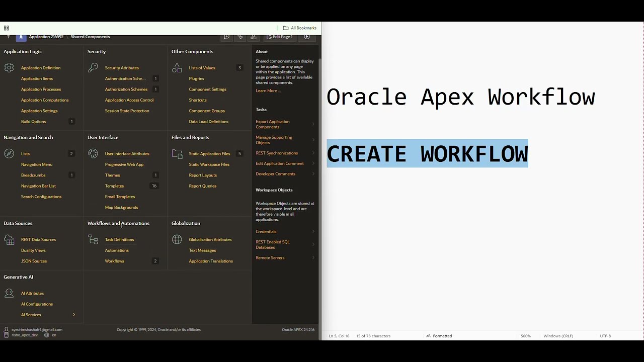Image resolution: width=644 pixels, height=362 pixels.
Task: Open REST Data Sources
Action: pos(38,239)
